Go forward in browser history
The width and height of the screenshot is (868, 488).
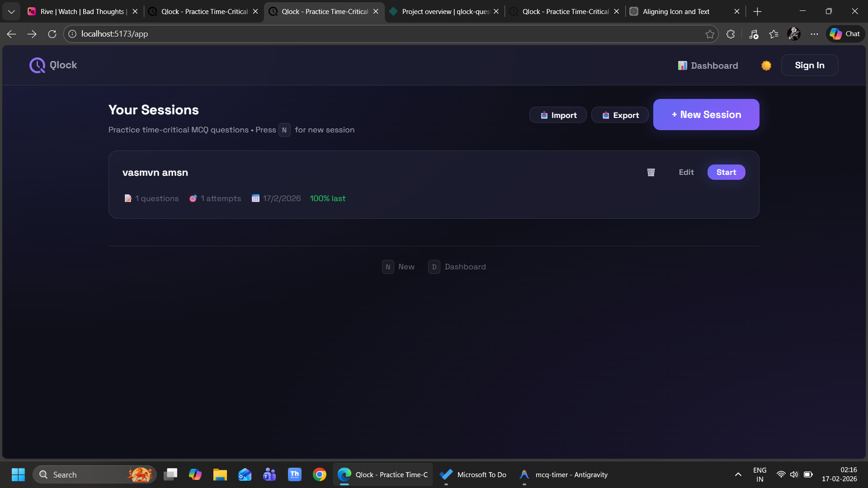32,34
